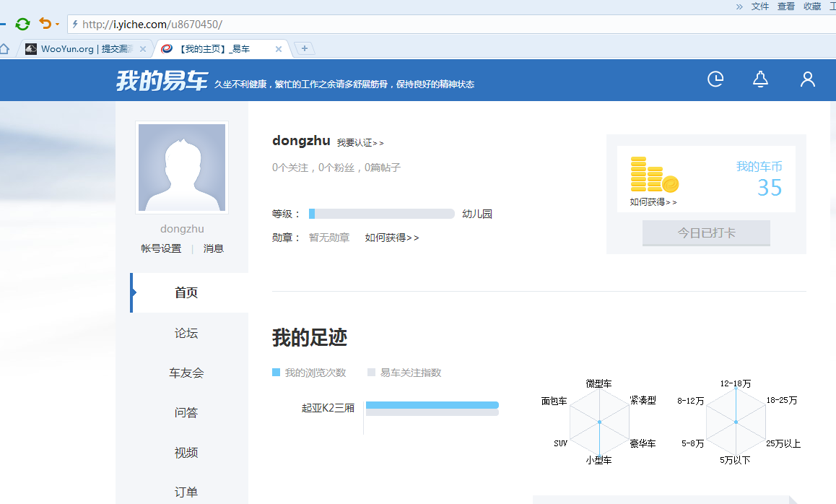Switch to the WooYun.org tab
The width and height of the screenshot is (836, 504).
coord(85,49)
